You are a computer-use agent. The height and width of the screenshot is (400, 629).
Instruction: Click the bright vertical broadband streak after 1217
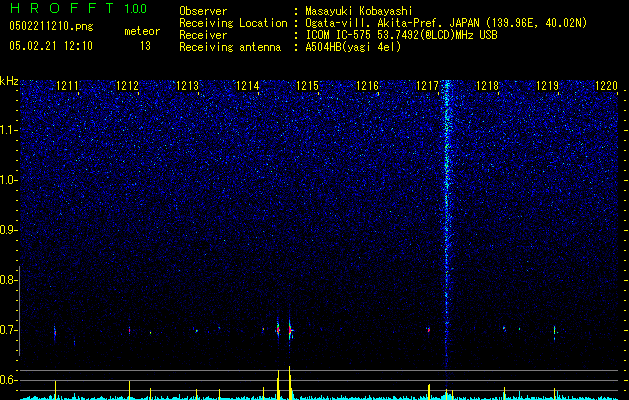tap(446, 225)
